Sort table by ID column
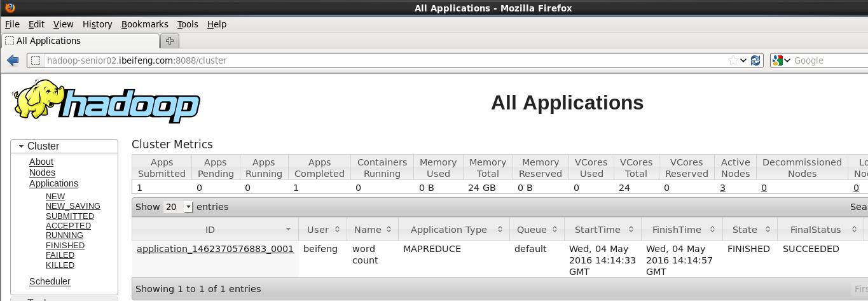This screenshot has height=301, width=868. click(215, 230)
